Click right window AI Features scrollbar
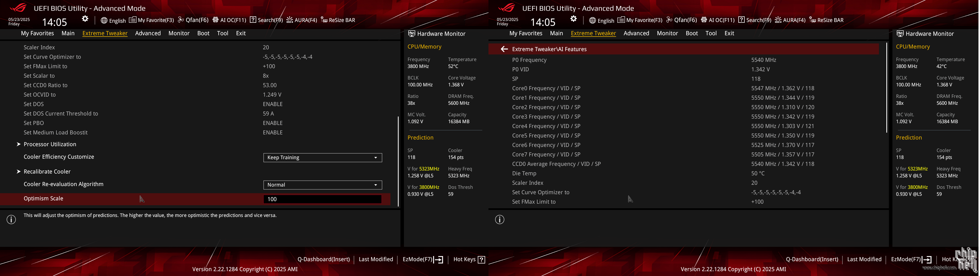This screenshot has height=276, width=980. click(887, 88)
